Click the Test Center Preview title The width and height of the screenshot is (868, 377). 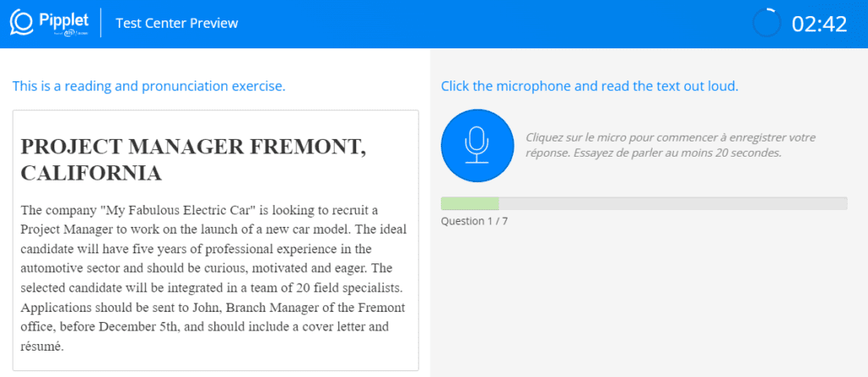[x=176, y=23]
